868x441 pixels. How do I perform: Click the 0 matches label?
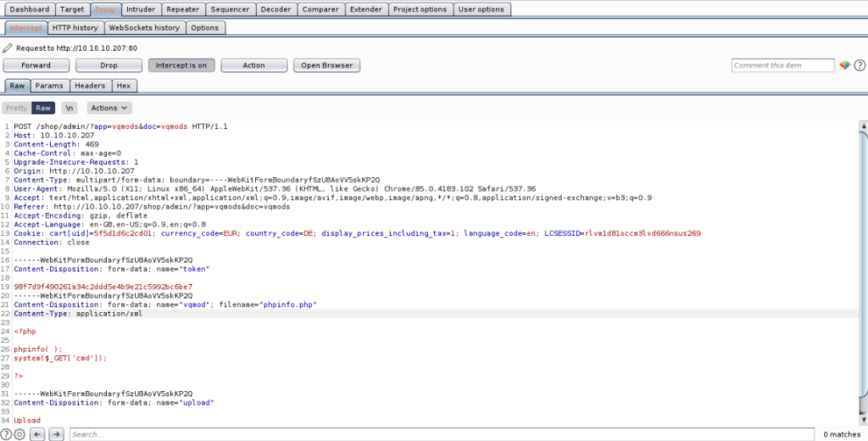842,434
